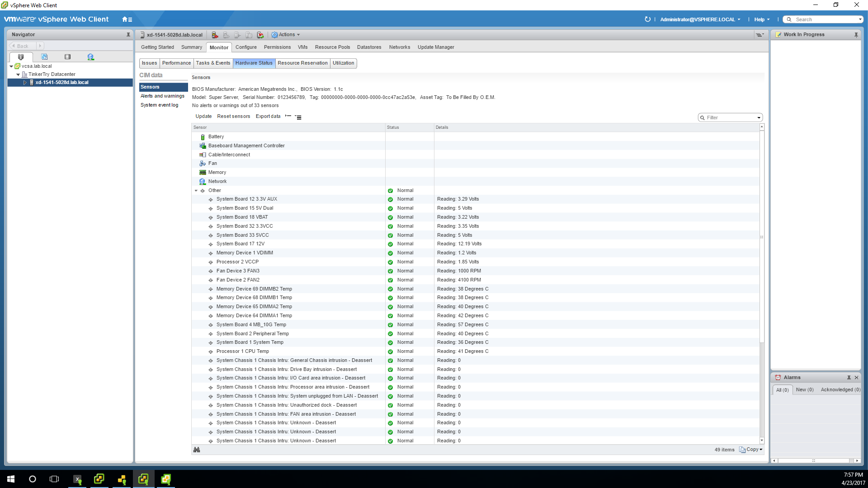Open the Help dropdown menu
The height and width of the screenshot is (488, 868).
coord(762,19)
